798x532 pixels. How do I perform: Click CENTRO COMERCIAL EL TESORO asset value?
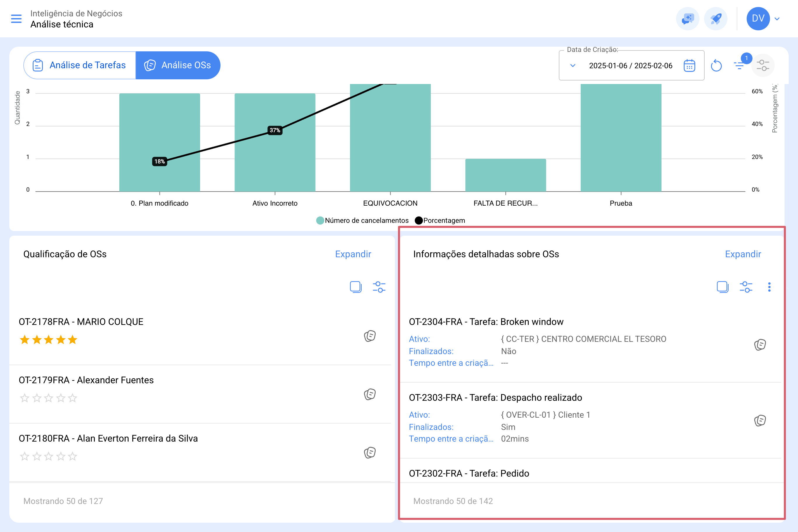tap(584, 339)
